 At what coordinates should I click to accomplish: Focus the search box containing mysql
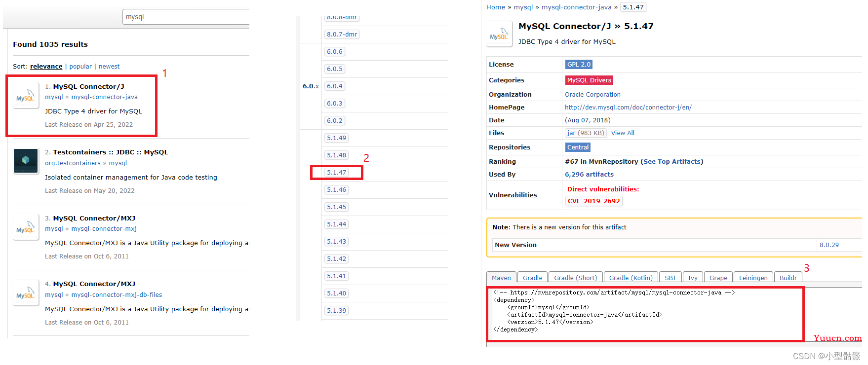pyautogui.click(x=186, y=17)
